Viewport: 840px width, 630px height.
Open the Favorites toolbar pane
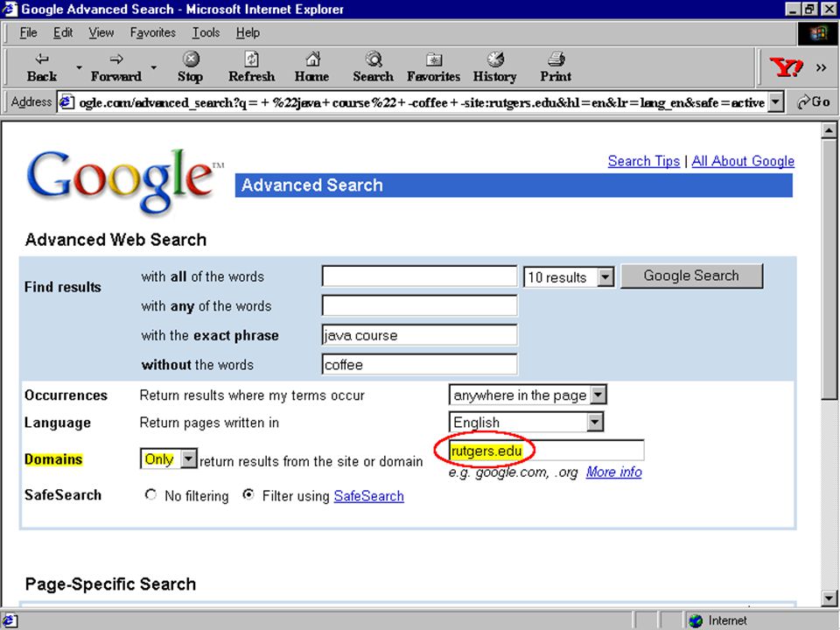click(x=433, y=67)
